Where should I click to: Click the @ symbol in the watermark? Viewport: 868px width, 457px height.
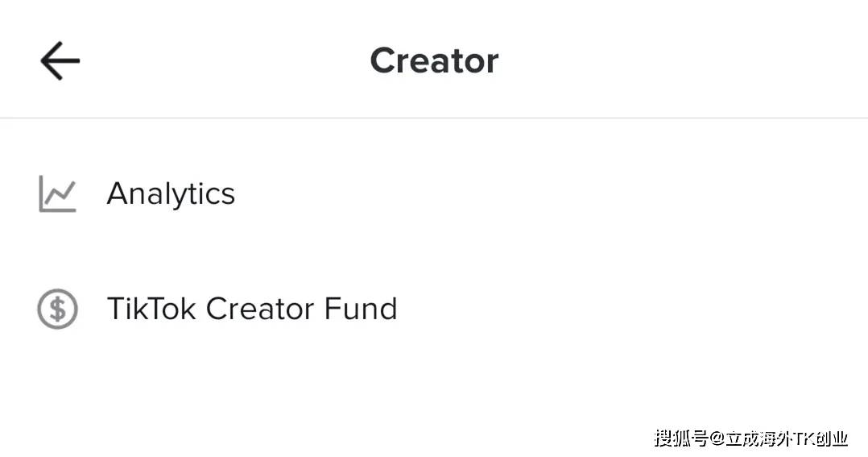click(x=717, y=438)
